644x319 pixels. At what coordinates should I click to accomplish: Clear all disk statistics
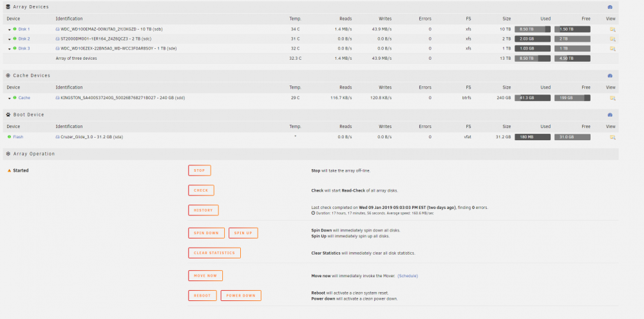(x=214, y=253)
